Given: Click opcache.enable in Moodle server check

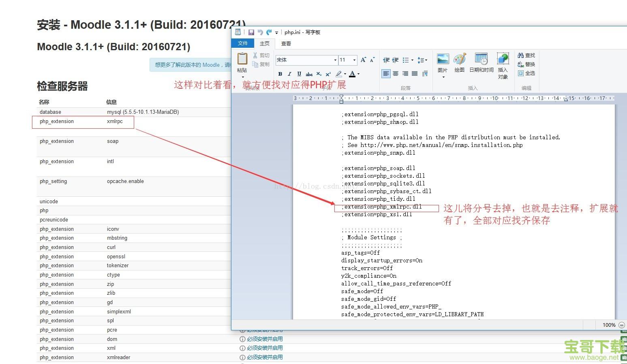Looking at the screenshot, I should [x=125, y=181].
